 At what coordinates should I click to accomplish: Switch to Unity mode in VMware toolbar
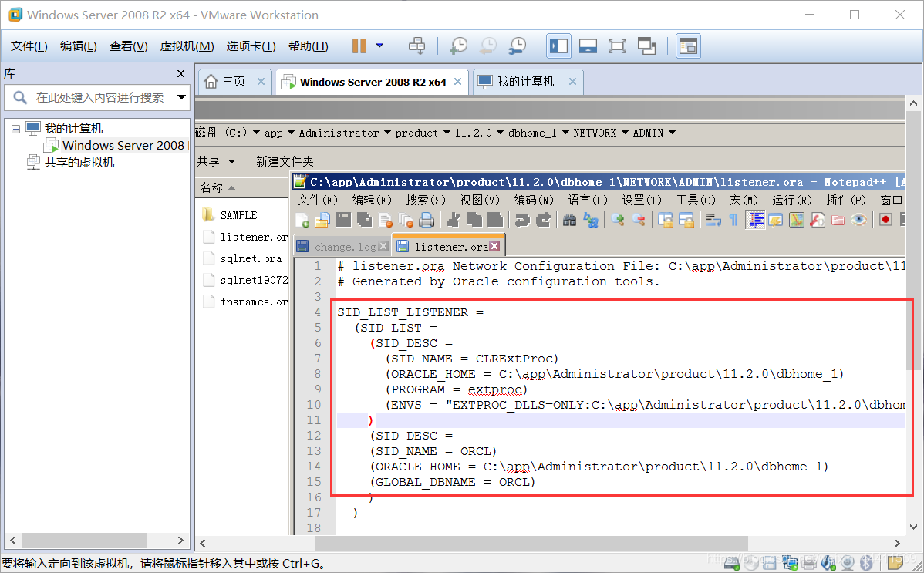pyautogui.click(x=646, y=46)
